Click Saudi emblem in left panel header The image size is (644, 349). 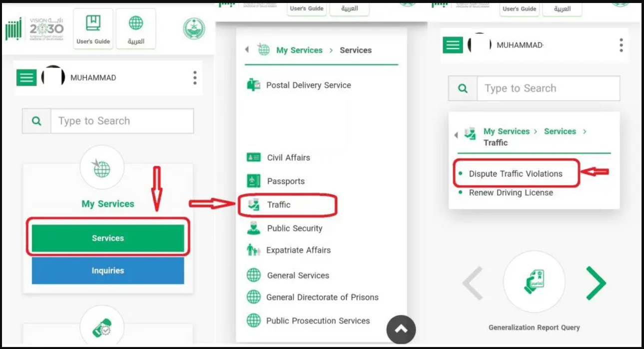(x=194, y=29)
